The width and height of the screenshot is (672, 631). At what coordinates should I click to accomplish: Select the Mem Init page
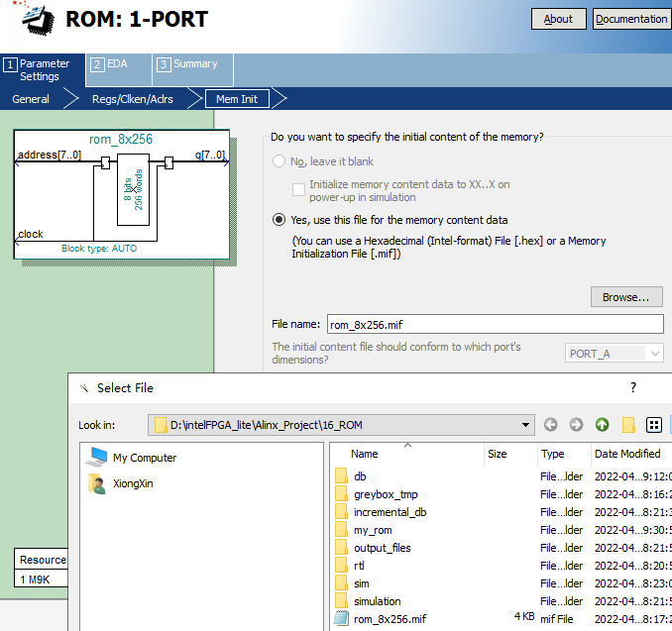[x=237, y=99]
